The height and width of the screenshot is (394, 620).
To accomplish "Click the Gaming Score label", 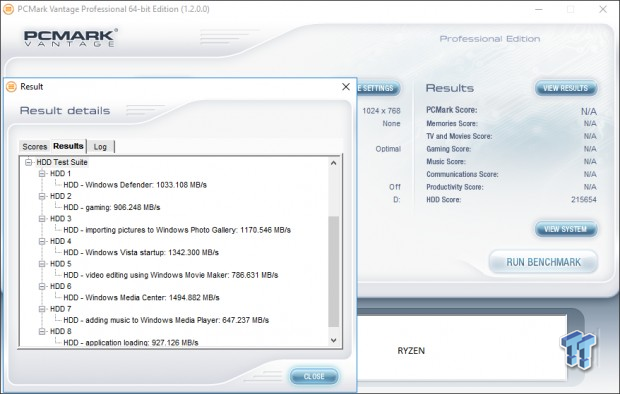I will tap(448, 149).
